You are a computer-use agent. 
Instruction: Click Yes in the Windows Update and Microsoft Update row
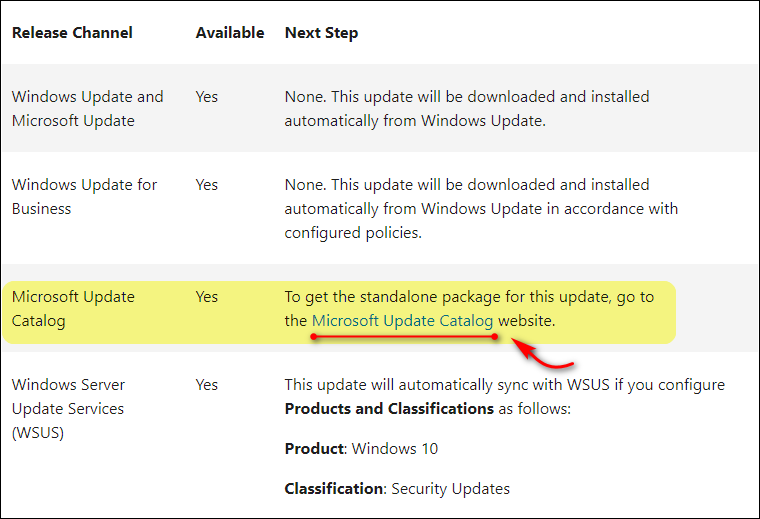click(x=206, y=97)
